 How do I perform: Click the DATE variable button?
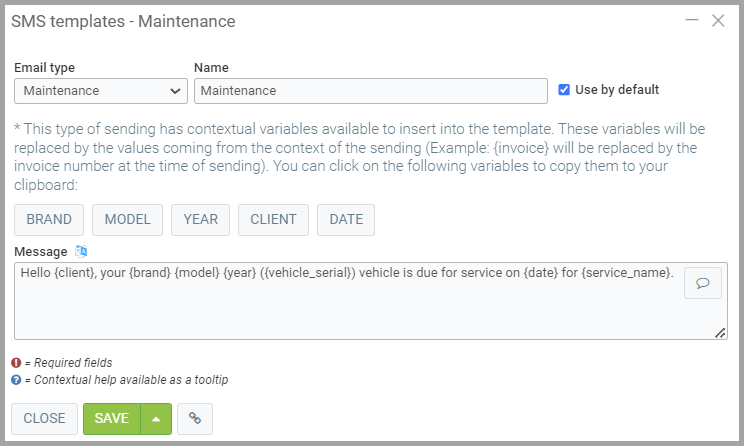(346, 220)
